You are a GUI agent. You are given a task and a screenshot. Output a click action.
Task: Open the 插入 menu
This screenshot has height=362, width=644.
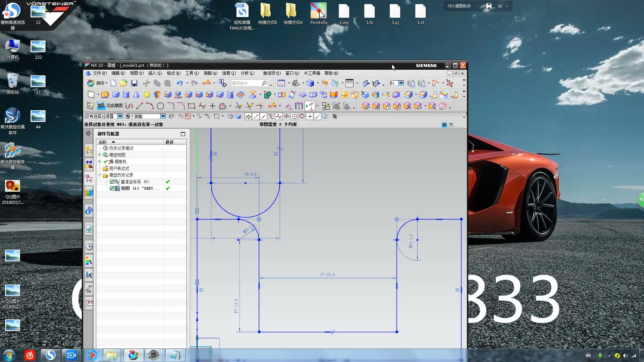(155, 73)
